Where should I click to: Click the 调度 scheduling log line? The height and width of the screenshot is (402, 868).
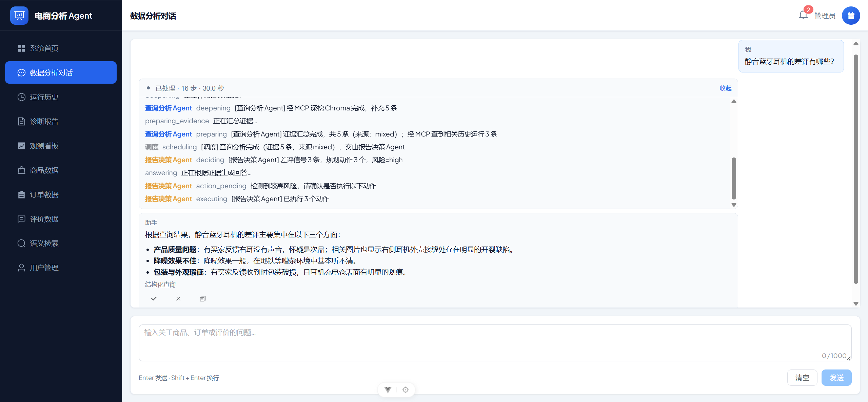pos(275,147)
